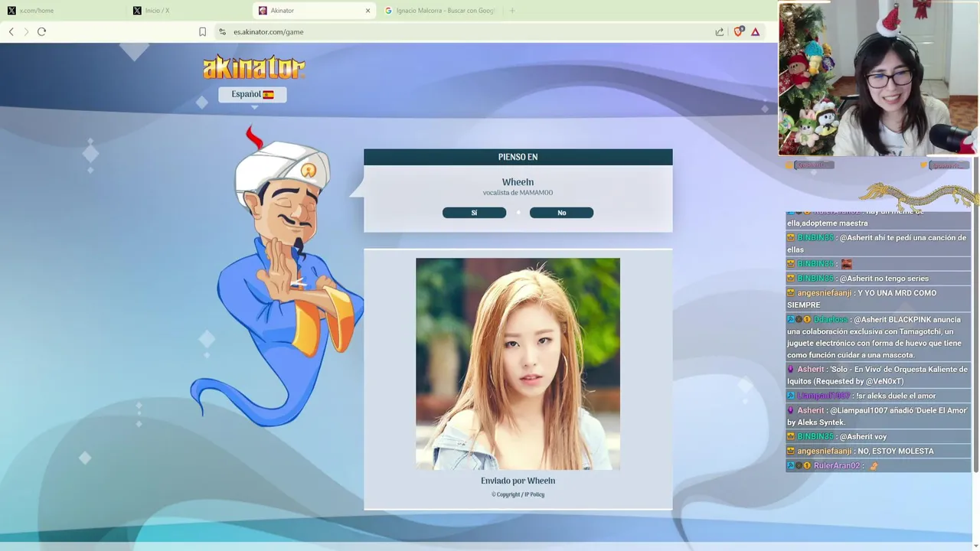Open a new tab with plus button
This screenshot has height=551, width=980.
click(512, 11)
